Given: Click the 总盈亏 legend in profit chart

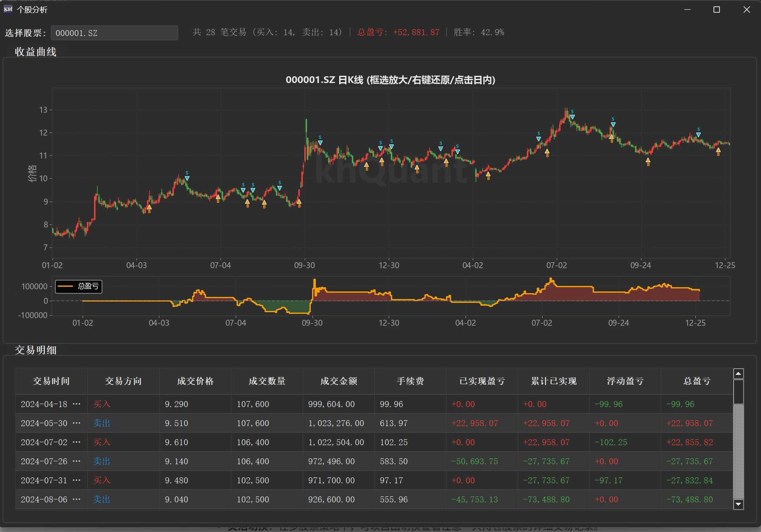Looking at the screenshot, I should [78, 286].
